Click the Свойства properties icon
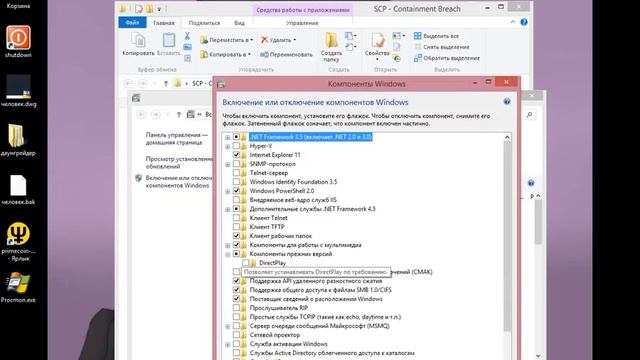The height and width of the screenshot is (360, 640). click(x=377, y=47)
